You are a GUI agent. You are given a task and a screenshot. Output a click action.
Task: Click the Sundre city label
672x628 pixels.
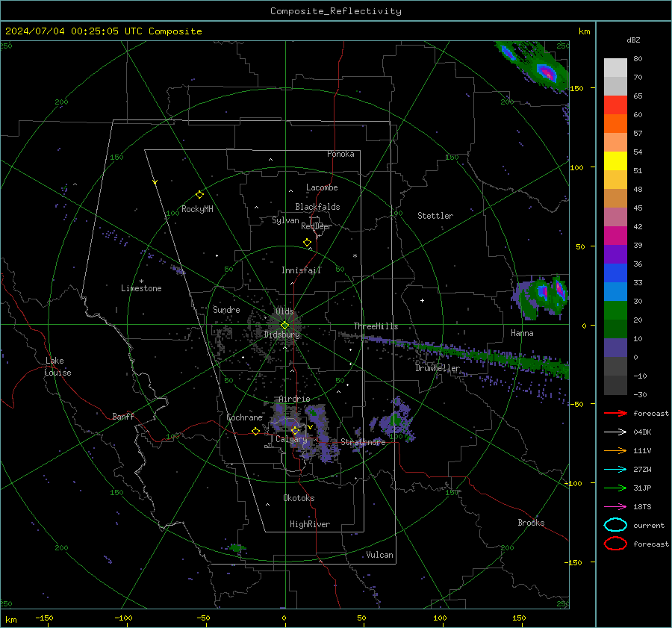click(226, 309)
